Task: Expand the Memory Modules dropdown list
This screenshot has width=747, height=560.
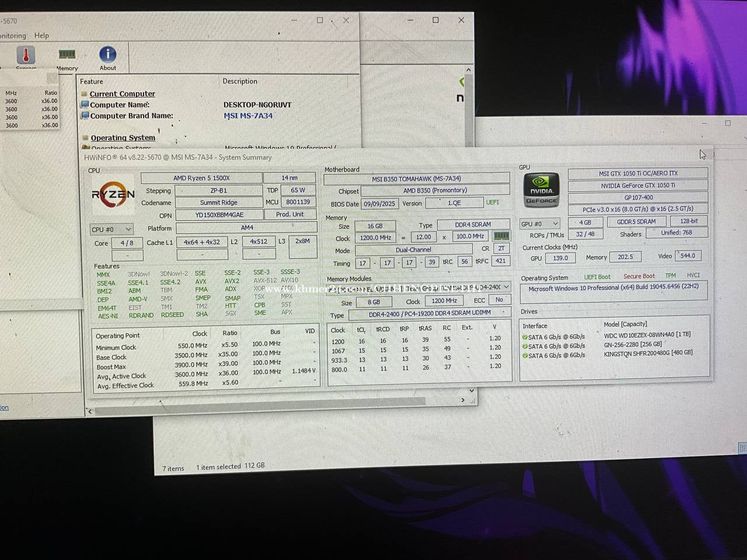Action: tap(506, 287)
